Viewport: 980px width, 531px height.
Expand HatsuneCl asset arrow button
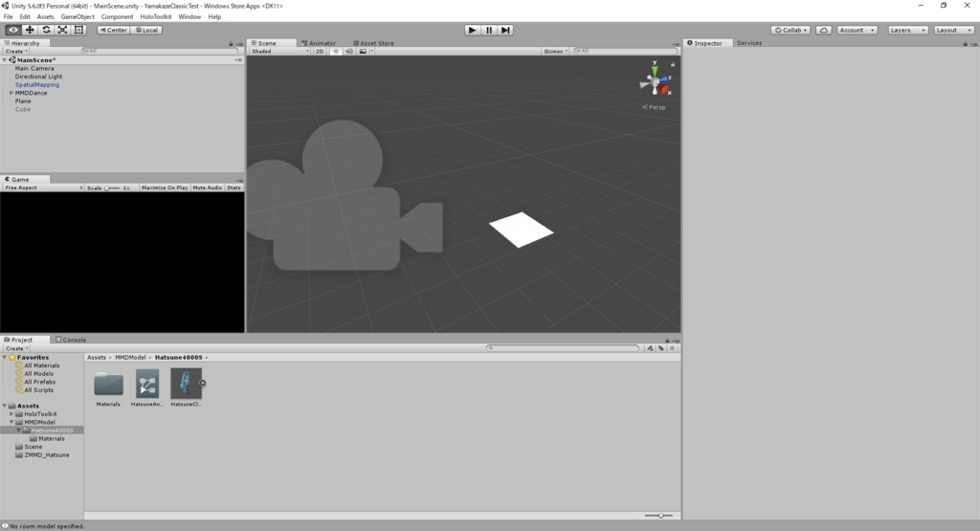[203, 383]
